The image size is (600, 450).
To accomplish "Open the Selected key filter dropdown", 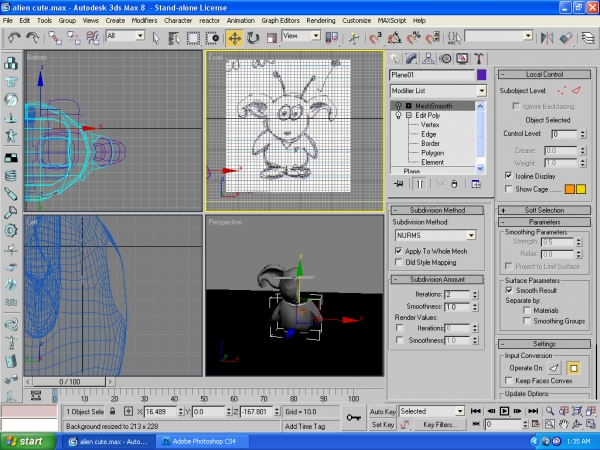I will [x=460, y=411].
